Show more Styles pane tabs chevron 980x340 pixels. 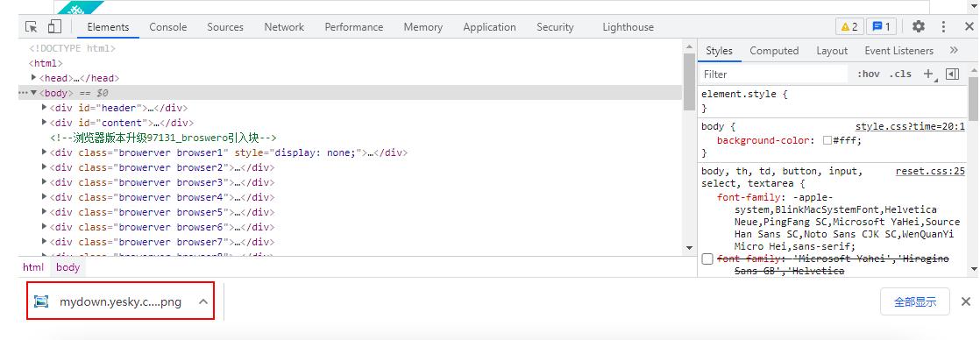954,51
